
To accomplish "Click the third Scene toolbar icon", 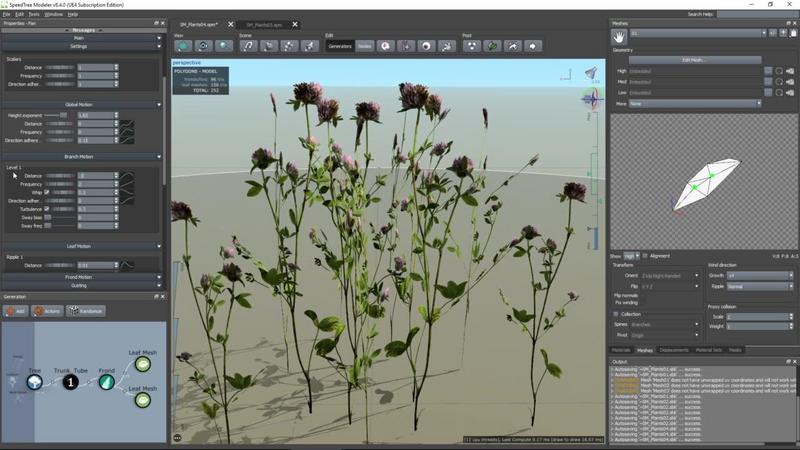I will click(289, 46).
